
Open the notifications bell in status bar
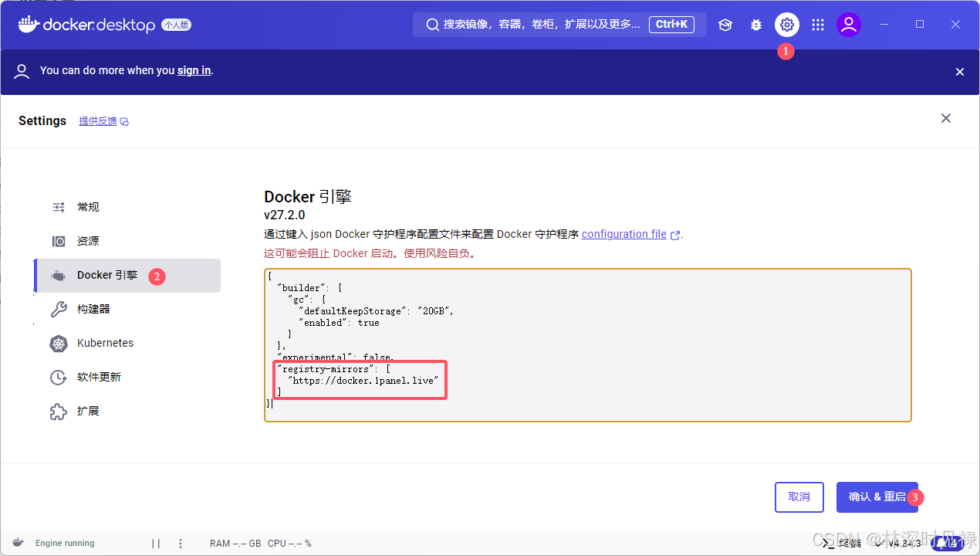(x=948, y=543)
